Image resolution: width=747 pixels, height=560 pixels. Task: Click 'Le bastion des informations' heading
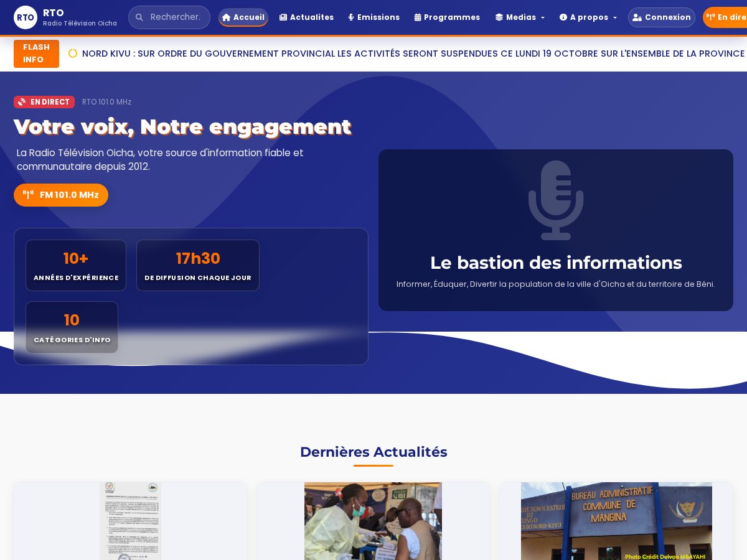pos(556,263)
